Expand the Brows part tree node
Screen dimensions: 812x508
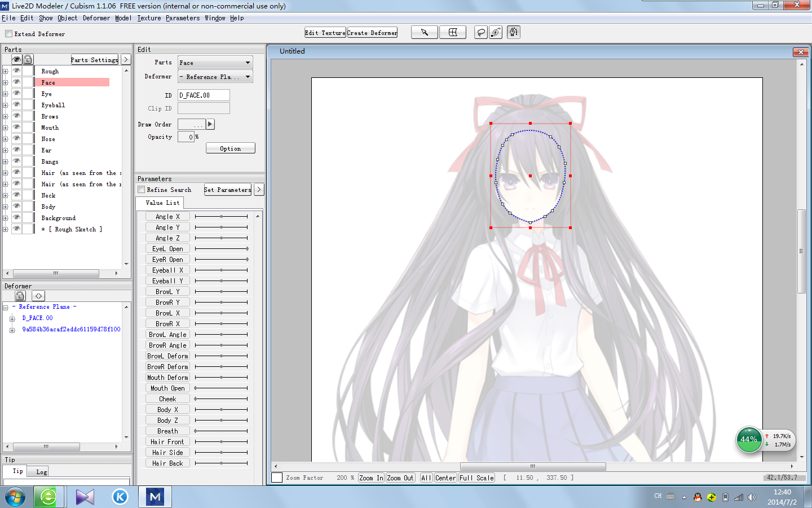click(6, 116)
